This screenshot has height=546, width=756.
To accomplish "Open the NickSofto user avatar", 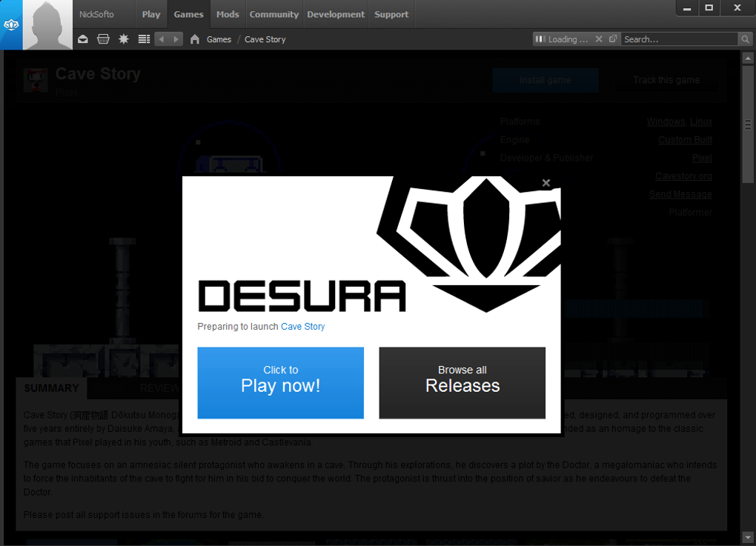I will coord(47,24).
